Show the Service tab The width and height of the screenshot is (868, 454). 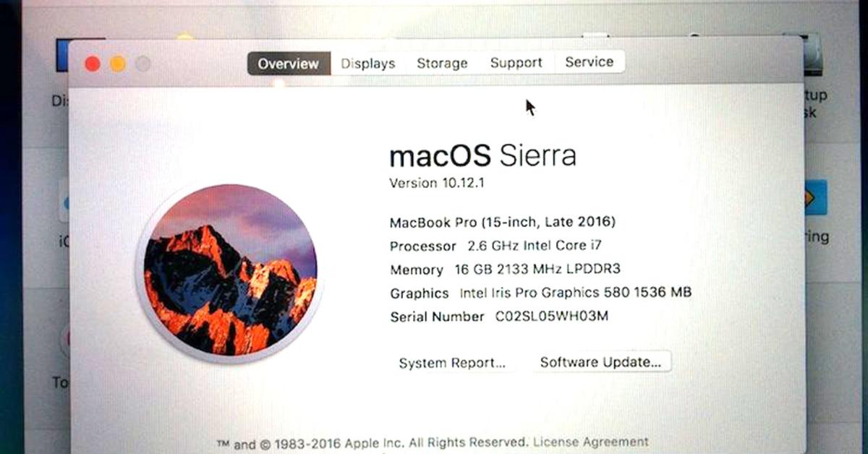(x=590, y=62)
